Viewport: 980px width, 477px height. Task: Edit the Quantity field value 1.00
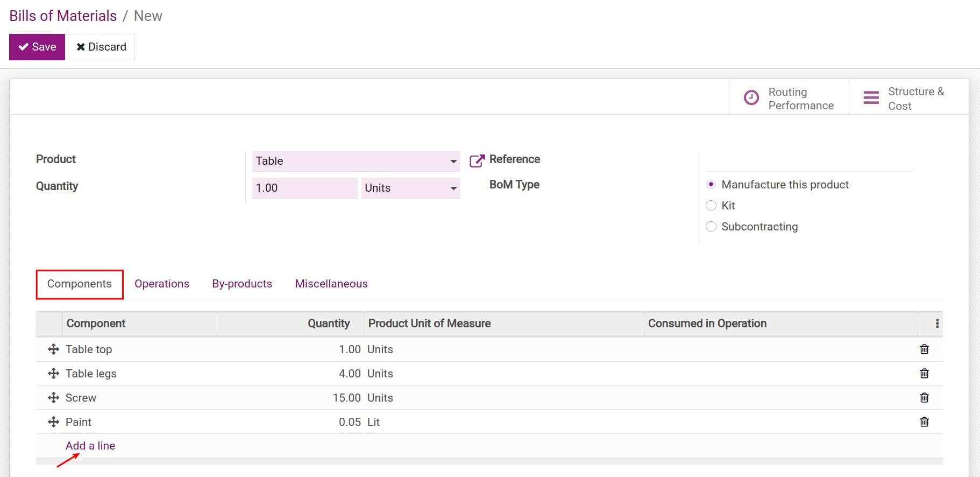pyautogui.click(x=304, y=188)
